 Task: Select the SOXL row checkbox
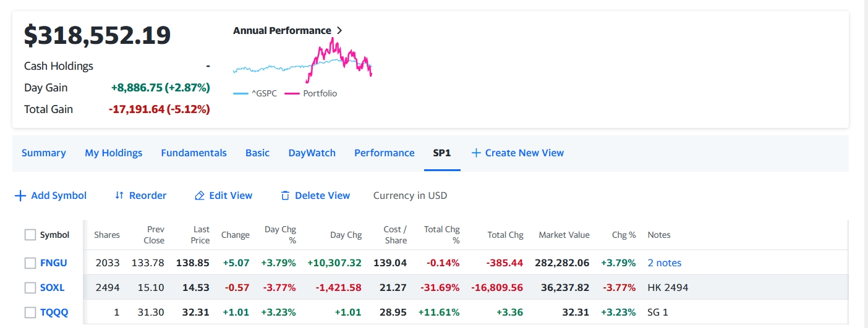[30, 288]
